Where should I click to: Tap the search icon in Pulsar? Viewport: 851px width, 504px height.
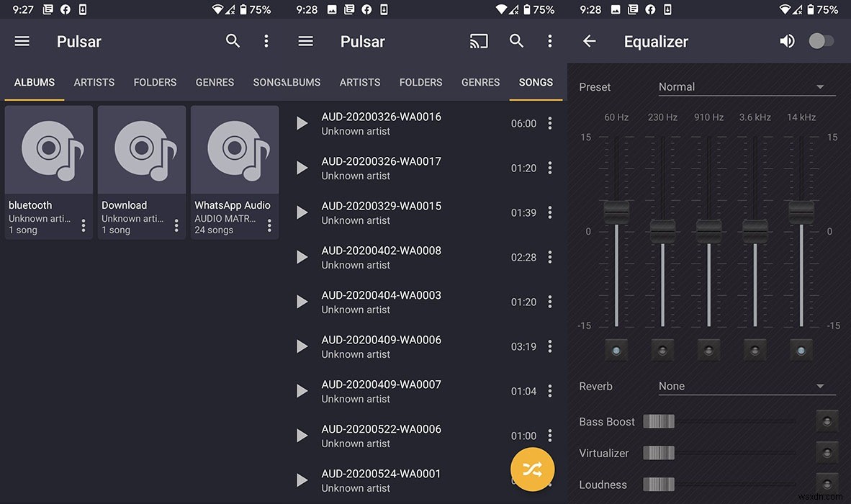[233, 41]
